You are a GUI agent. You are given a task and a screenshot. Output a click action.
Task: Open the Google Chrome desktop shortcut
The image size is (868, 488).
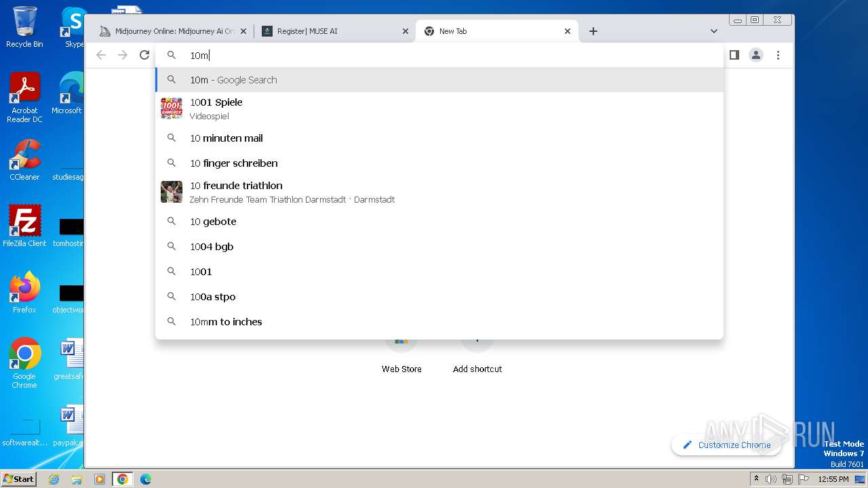click(x=24, y=363)
